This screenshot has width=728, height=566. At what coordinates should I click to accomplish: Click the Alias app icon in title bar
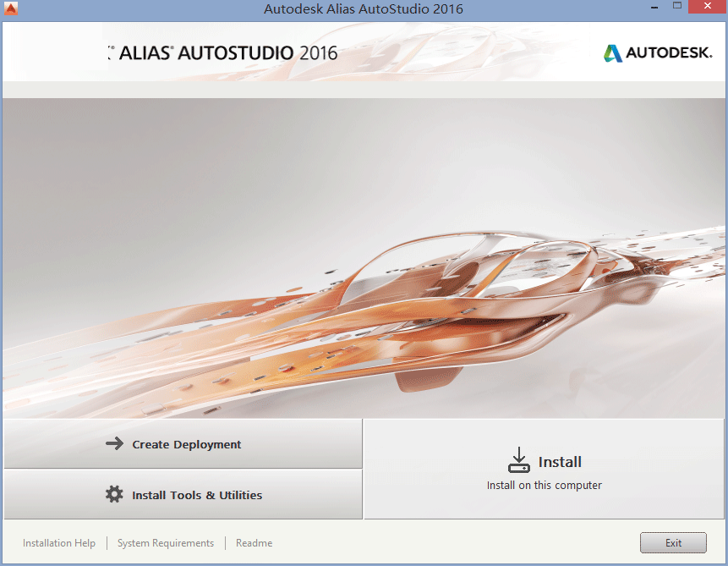(11, 8)
